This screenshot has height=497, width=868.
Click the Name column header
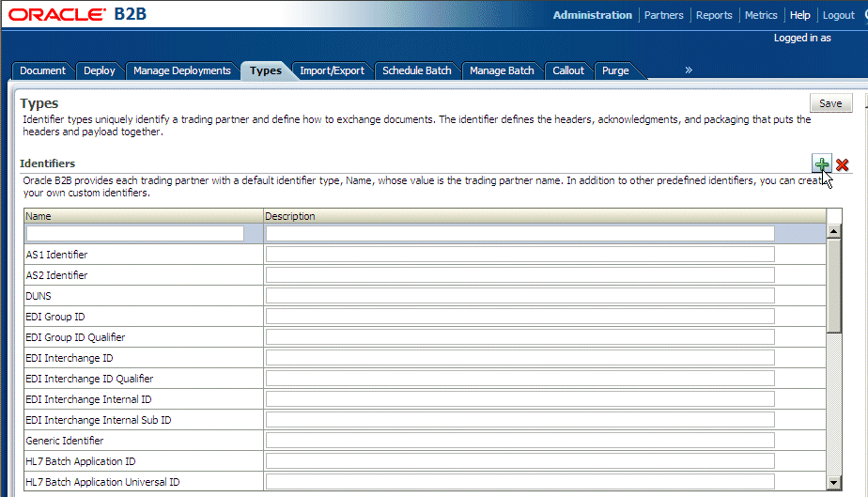pos(144,216)
